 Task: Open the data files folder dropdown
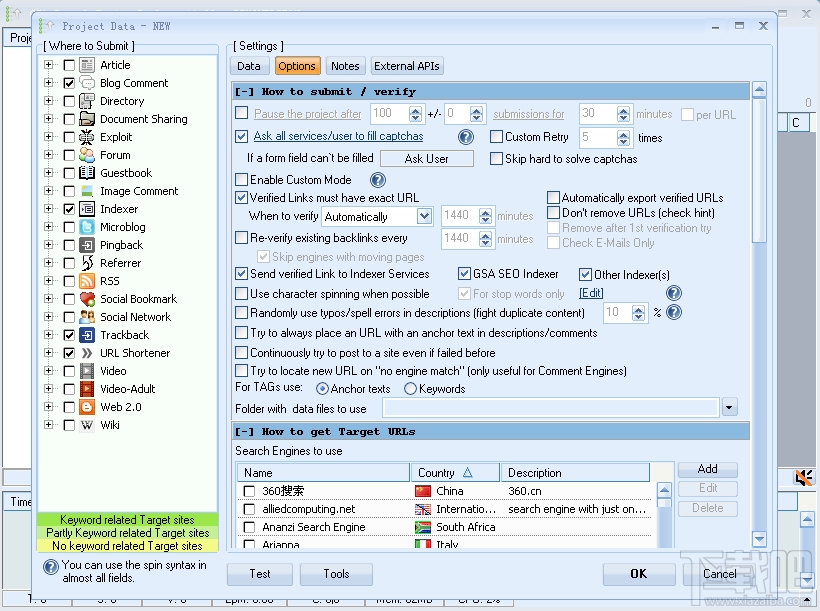[729, 407]
